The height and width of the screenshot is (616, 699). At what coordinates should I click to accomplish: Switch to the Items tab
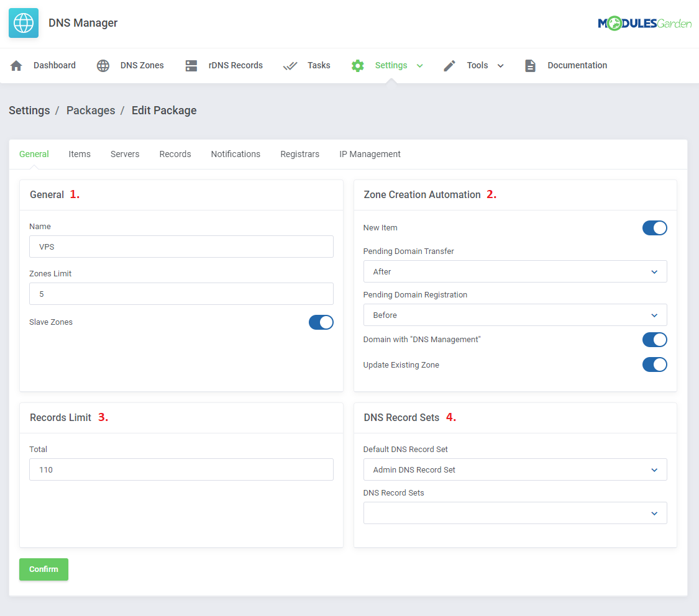(x=80, y=154)
